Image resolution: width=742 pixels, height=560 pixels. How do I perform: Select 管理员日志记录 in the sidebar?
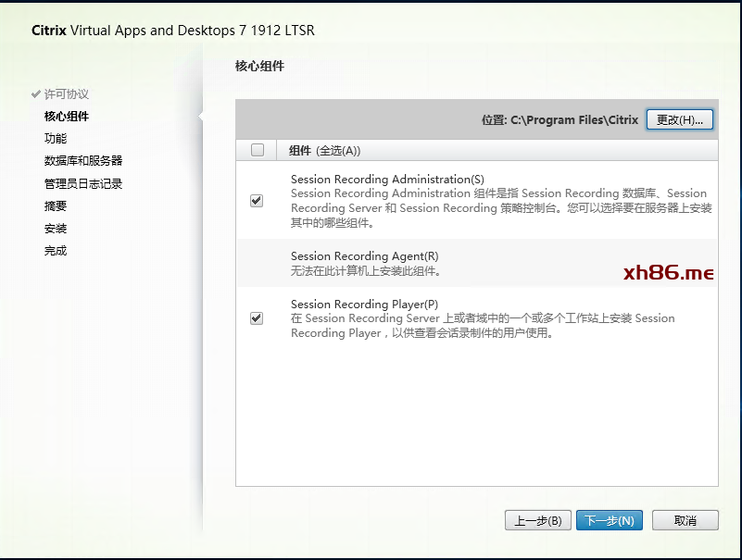pyautogui.click(x=83, y=183)
